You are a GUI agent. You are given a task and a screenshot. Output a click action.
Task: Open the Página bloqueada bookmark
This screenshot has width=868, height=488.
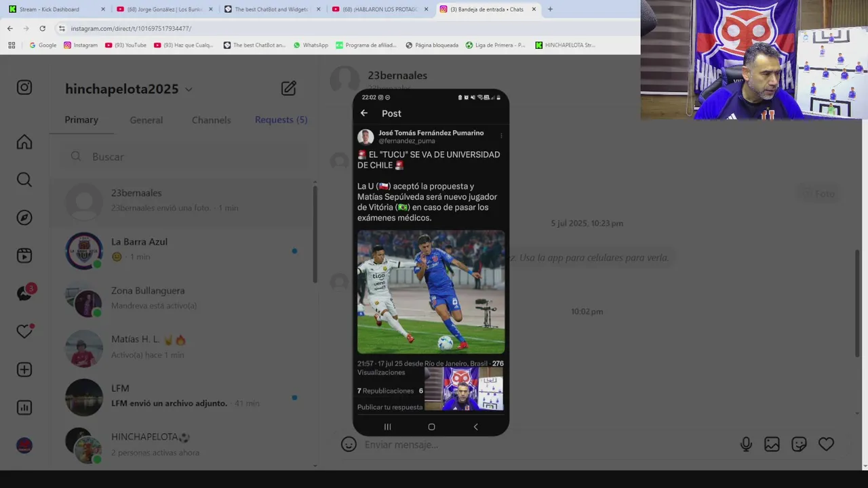[x=432, y=45]
